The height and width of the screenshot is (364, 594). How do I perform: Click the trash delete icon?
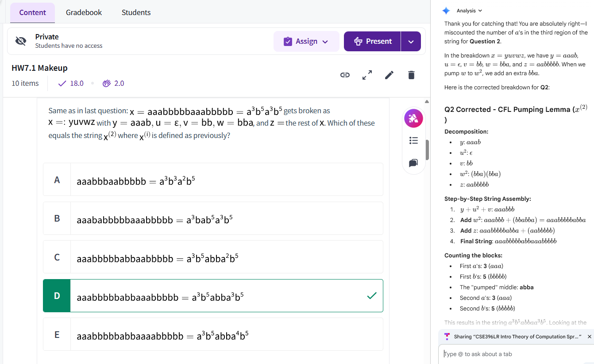click(x=411, y=75)
